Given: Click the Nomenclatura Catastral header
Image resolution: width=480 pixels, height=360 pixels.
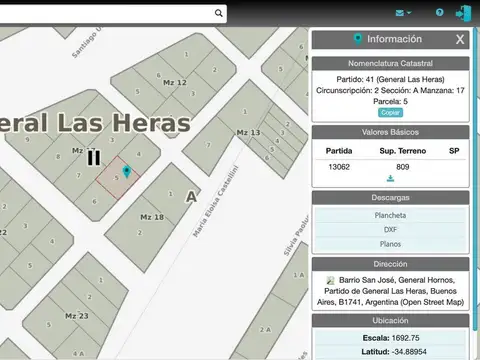Looking at the screenshot, I should (x=390, y=63).
